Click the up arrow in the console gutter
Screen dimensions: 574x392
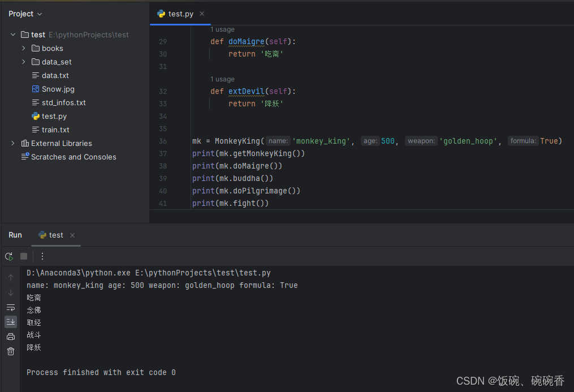coord(11,278)
